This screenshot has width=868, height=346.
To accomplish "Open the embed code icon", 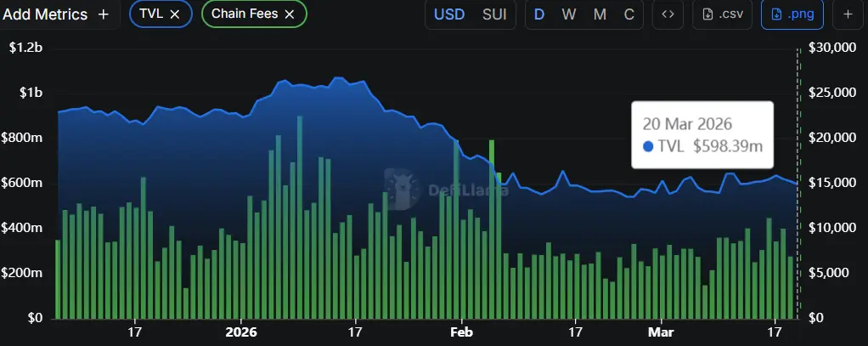I will [668, 14].
